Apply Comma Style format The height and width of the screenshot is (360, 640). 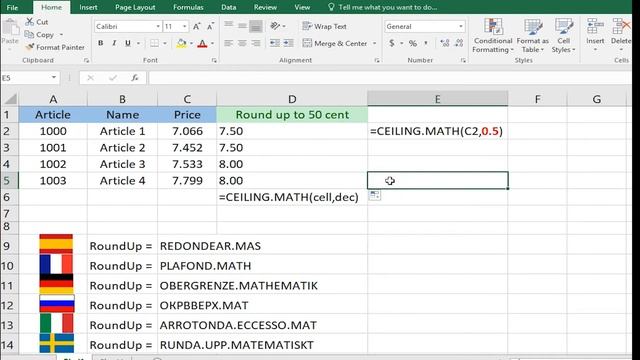click(x=426, y=43)
